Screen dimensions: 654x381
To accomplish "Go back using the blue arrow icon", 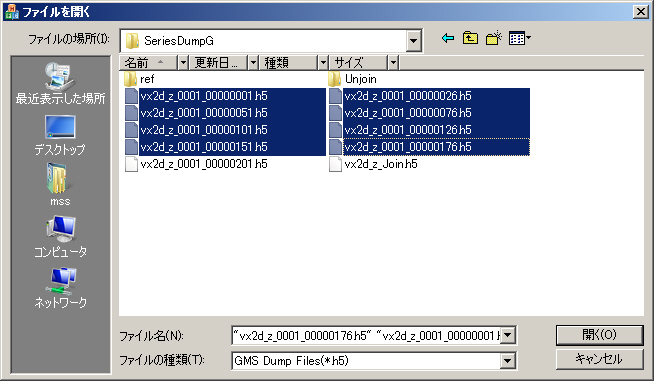I will (x=448, y=38).
